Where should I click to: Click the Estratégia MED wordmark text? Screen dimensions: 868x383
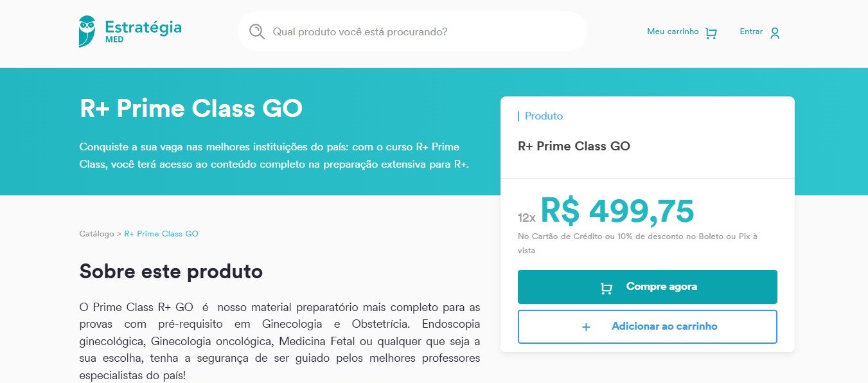coord(143,31)
